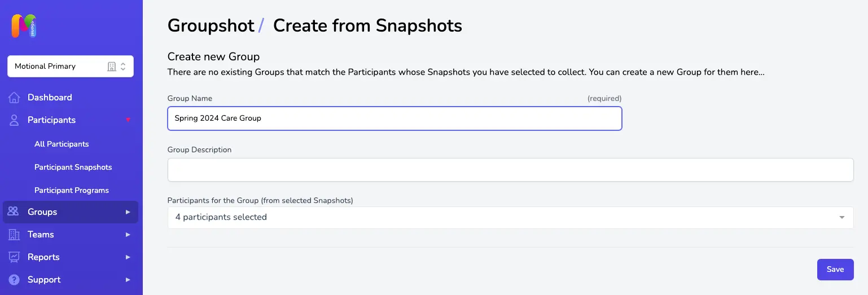Click the building icon in organization selector
This screenshot has width=868, height=295.
tap(112, 67)
